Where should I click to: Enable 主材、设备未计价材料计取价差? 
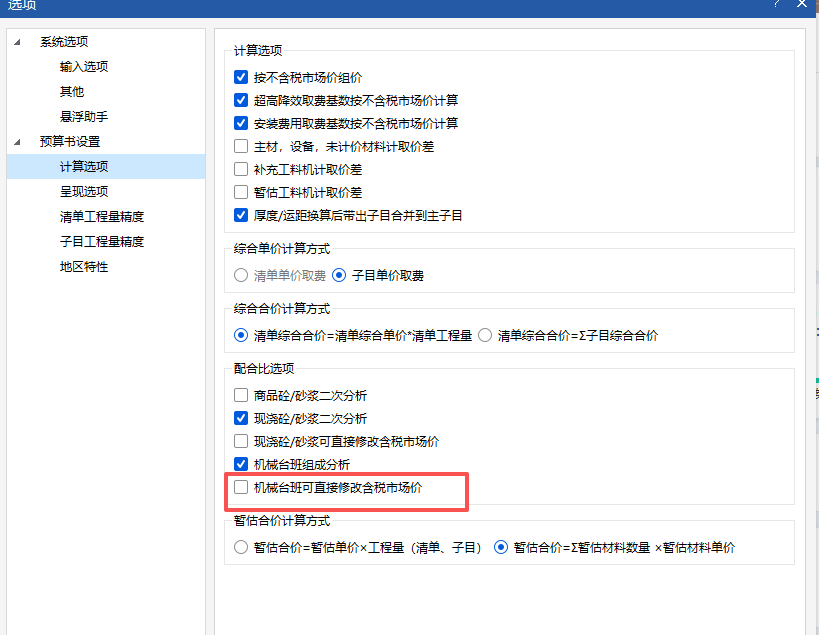[x=240, y=146]
